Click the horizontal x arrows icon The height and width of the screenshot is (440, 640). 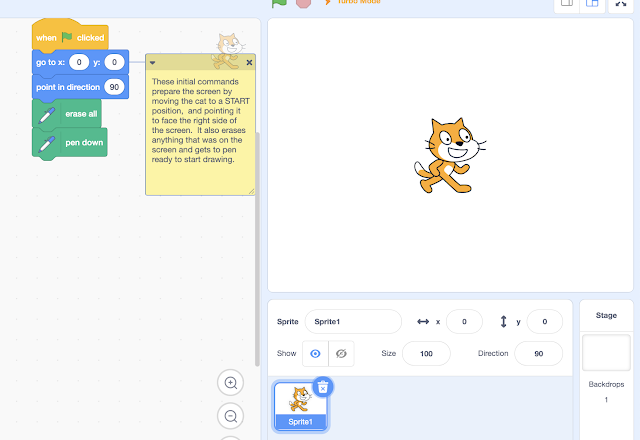(423, 322)
